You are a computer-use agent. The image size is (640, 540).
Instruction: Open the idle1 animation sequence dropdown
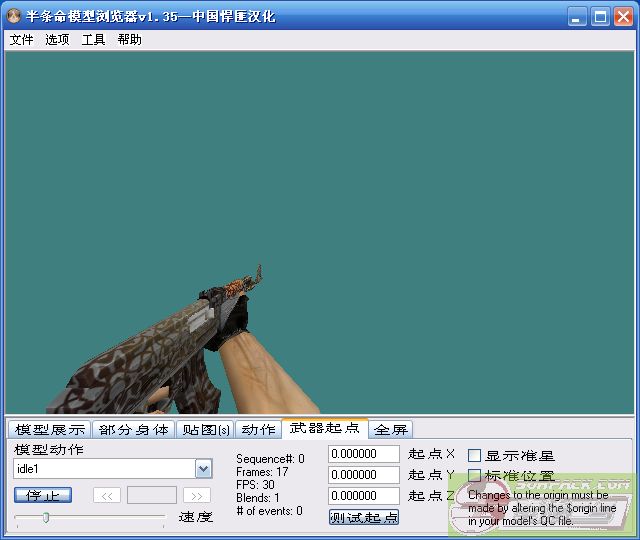pyautogui.click(x=203, y=468)
